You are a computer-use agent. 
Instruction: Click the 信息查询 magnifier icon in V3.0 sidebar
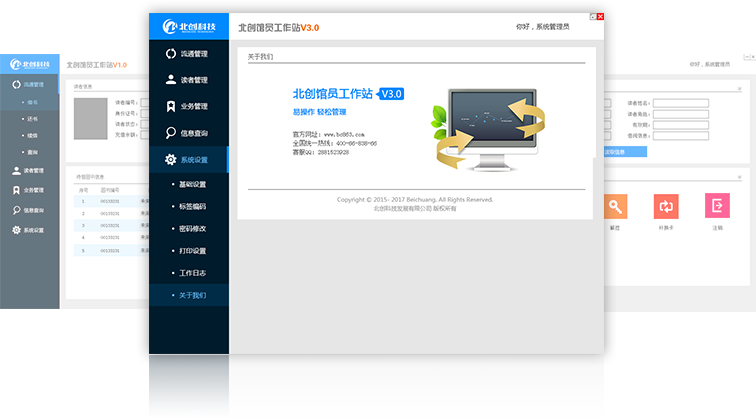coord(170,133)
